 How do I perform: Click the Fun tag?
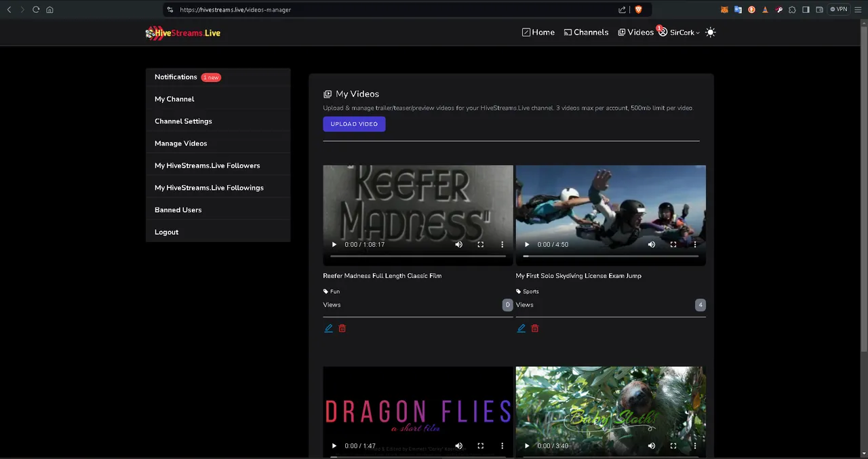[x=332, y=292]
